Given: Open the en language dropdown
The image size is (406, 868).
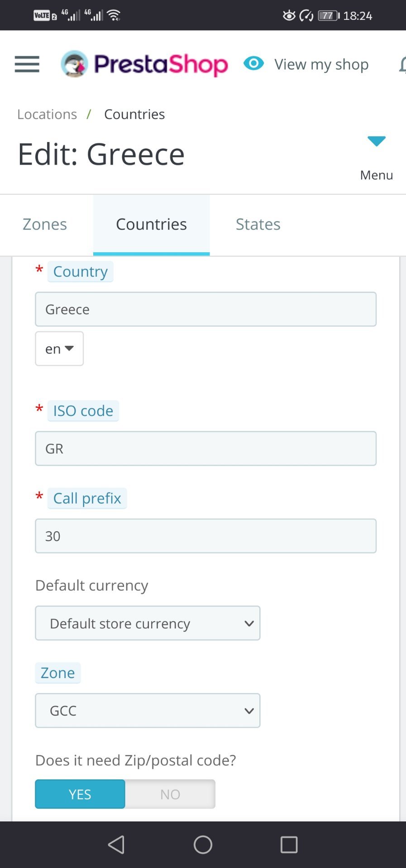Looking at the screenshot, I should (x=59, y=349).
